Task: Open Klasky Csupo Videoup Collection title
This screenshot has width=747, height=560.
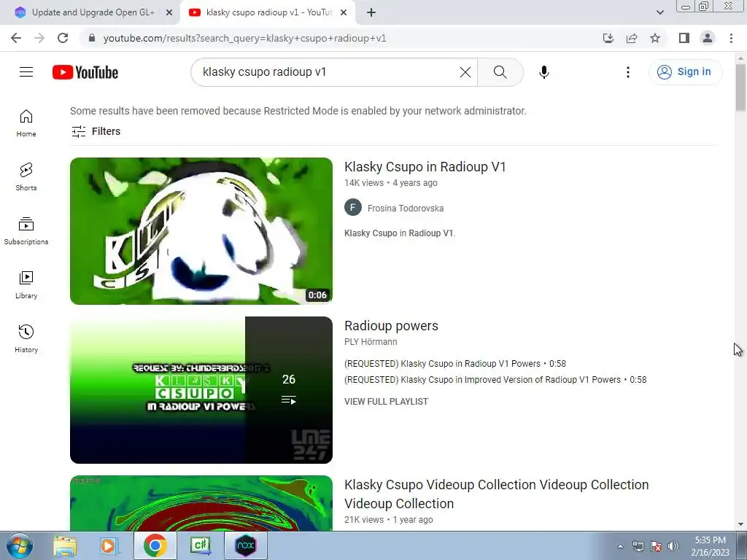Action: [496, 494]
